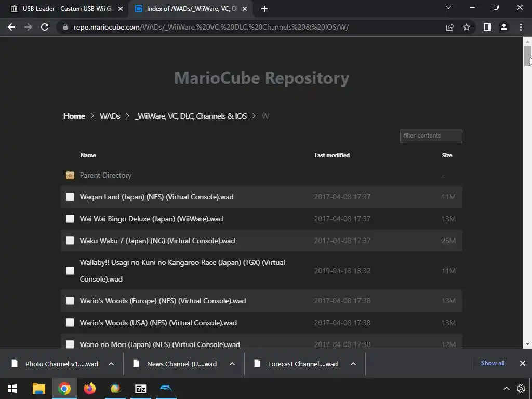Close the Index of /WADs tab
Image resolution: width=532 pixels, height=399 pixels.
tap(245, 9)
